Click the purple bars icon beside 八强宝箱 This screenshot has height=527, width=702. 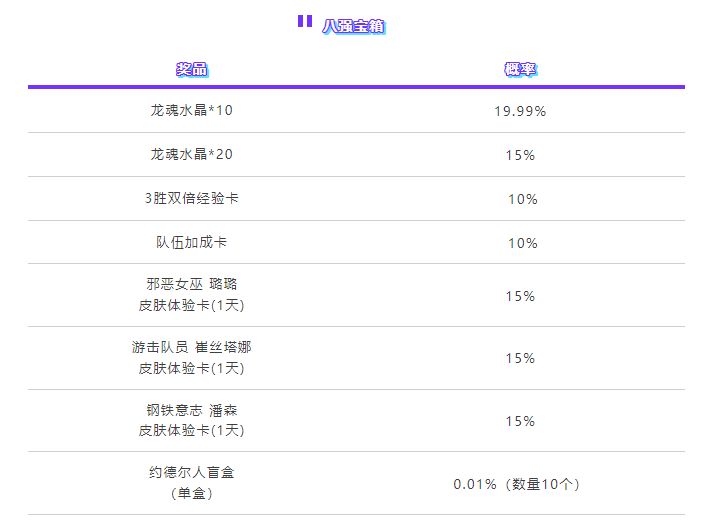coord(305,21)
